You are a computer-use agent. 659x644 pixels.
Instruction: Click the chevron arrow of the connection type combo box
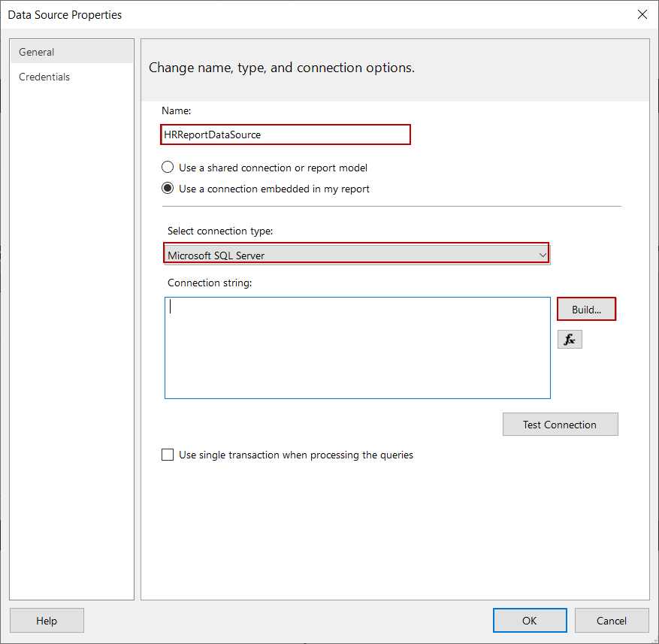pyautogui.click(x=543, y=255)
